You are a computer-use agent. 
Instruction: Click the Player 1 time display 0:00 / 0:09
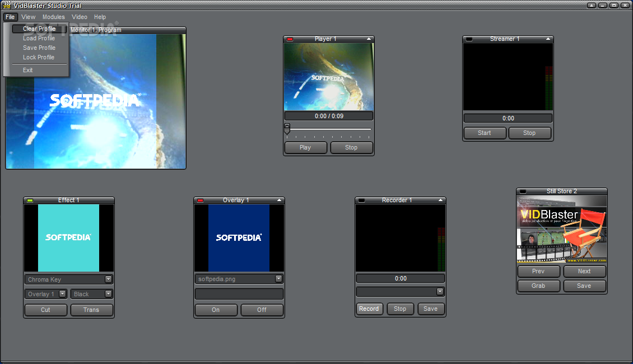coord(329,116)
